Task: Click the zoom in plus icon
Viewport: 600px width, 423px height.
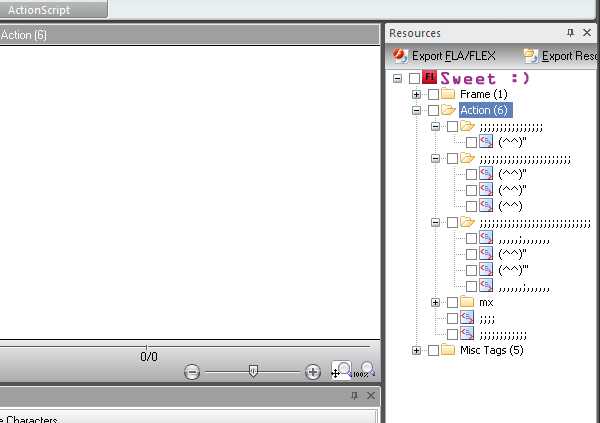Action: (x=313, y=372)
